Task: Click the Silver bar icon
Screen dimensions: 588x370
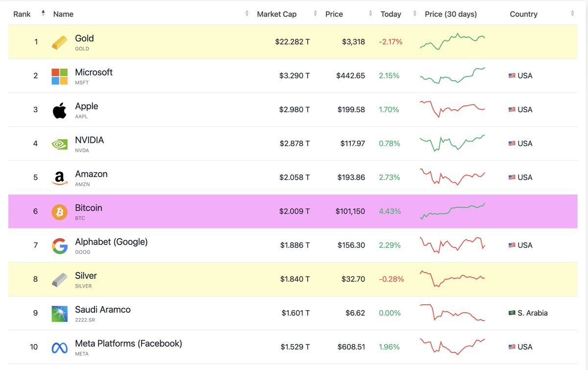Action: (59, 280)
